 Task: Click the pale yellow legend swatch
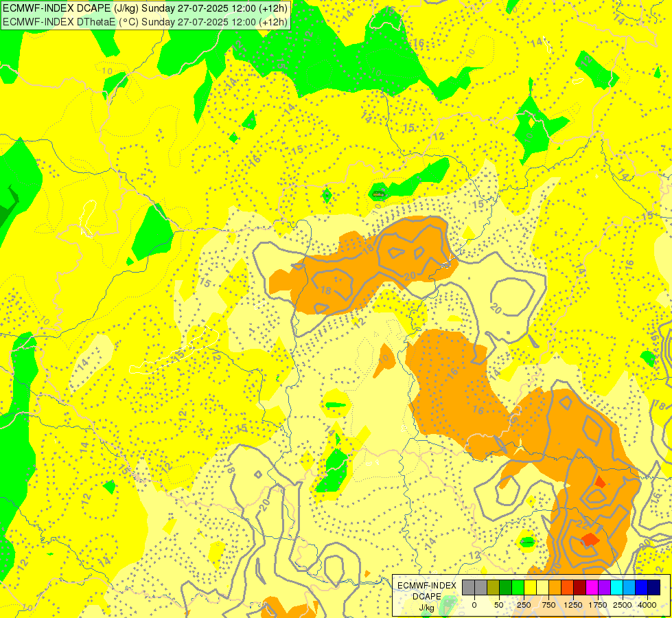[x=542, y=588]
